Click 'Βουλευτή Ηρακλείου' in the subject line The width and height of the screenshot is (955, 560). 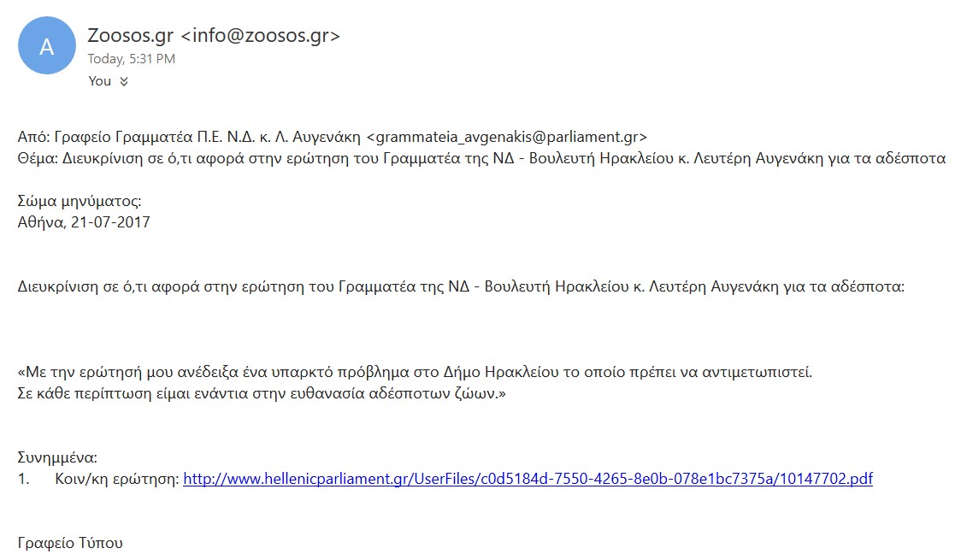click(600, 158)
